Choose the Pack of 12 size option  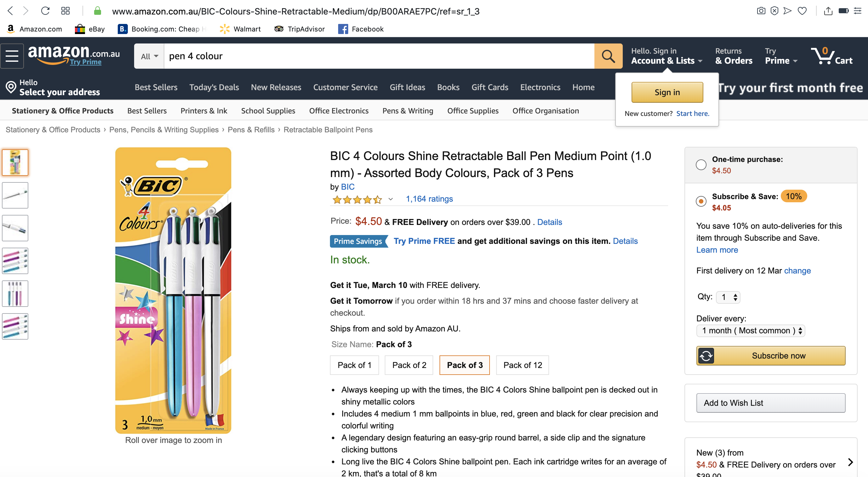point(522,365)
